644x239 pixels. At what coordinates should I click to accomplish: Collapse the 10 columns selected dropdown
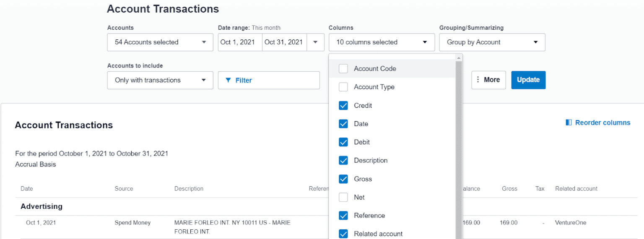[x=381, y=42]
